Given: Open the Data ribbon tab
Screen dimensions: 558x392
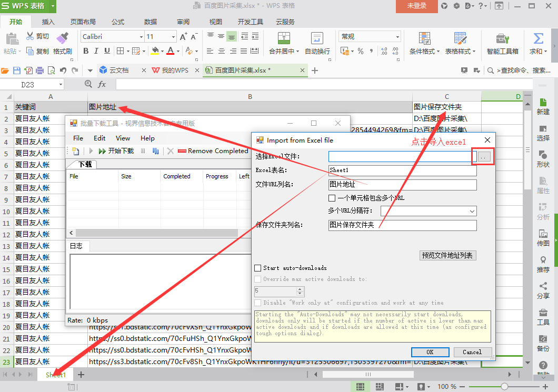Looking at the screenshot, I should [151, 22].
